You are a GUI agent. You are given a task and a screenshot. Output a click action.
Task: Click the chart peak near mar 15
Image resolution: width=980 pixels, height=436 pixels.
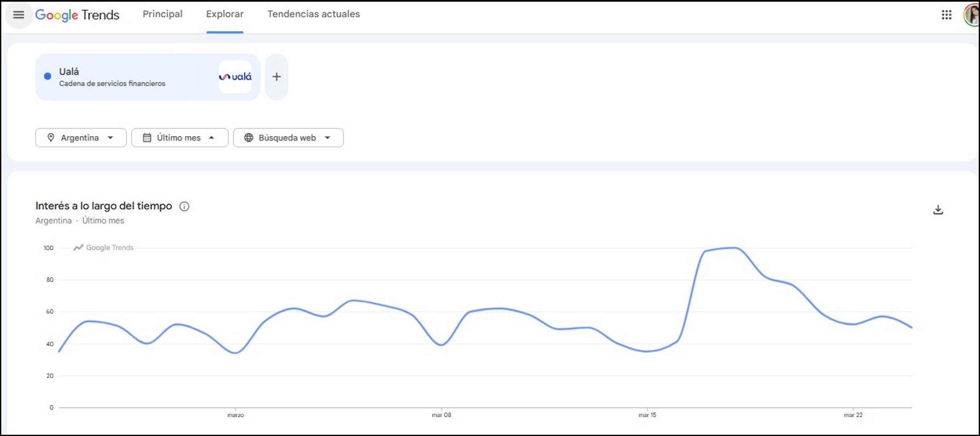[733, 248]
